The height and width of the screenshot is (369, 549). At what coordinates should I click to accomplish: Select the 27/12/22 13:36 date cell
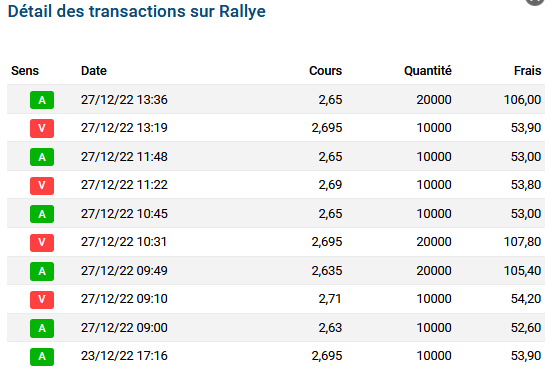tap(124, 100)
